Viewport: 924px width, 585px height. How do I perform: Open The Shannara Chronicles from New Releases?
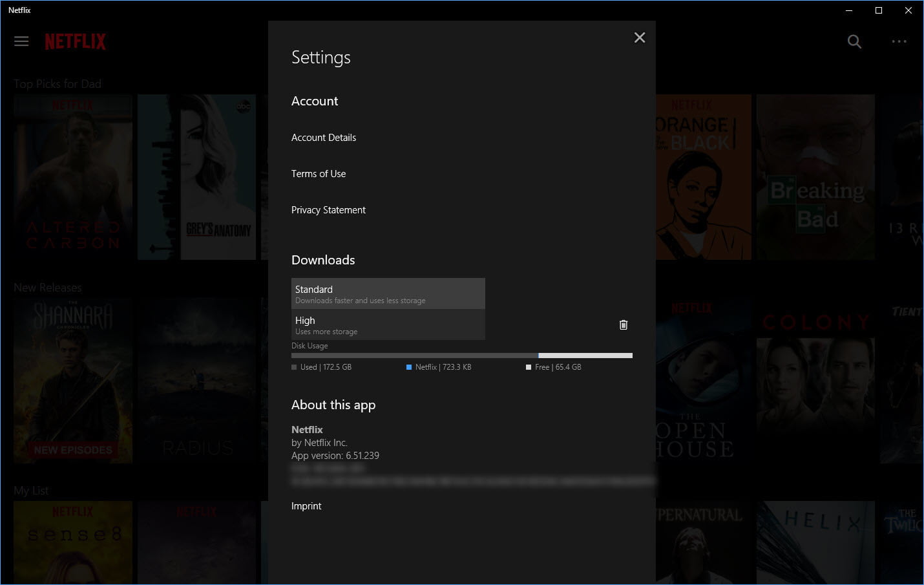[72, 381]
